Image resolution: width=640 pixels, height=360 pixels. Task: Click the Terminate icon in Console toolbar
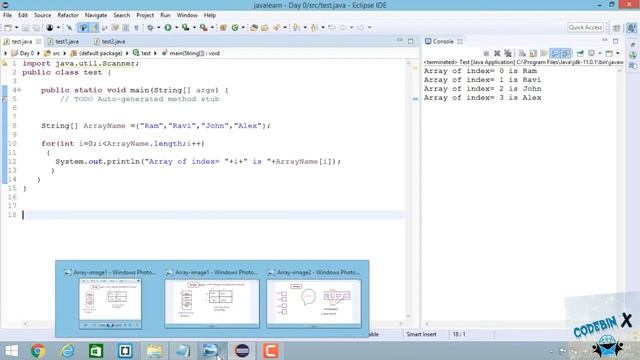point(486,53)
